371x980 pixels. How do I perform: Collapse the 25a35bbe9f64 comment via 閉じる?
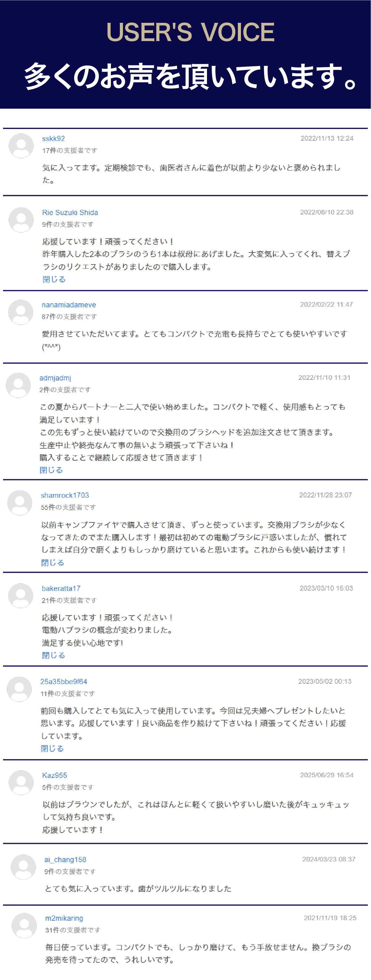[x=52, y=748]
